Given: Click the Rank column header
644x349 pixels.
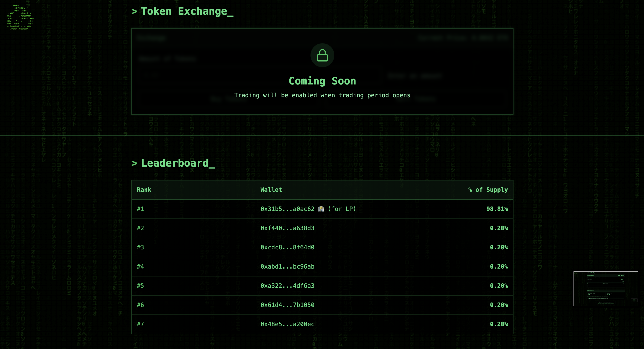Looking at the screenshot, I should pyautogui.click(x=144, y=190).
